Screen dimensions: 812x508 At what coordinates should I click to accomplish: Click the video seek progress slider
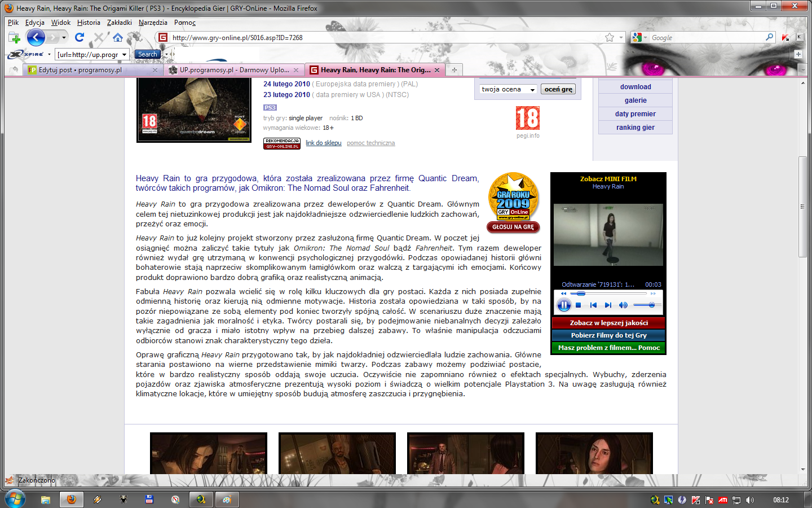(x=608, y=294)
